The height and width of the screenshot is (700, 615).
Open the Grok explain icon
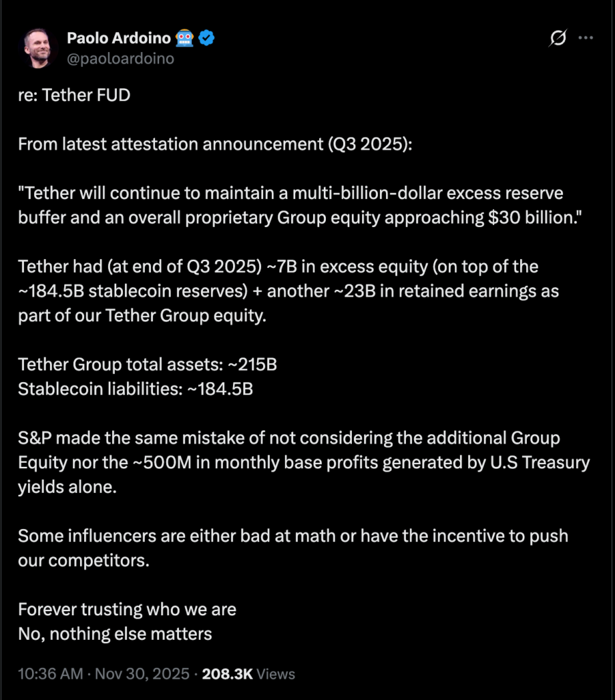tap(558, 39)
